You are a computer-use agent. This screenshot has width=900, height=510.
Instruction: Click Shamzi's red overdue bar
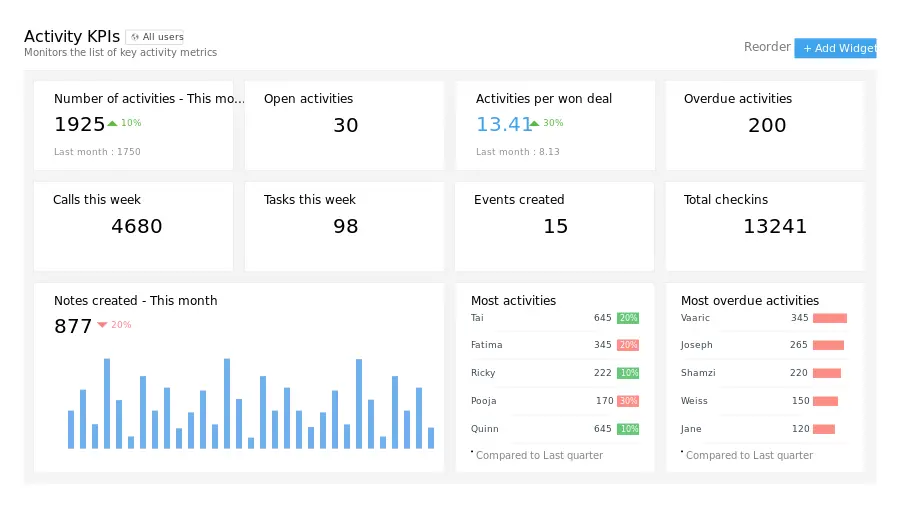click(827, 373)
